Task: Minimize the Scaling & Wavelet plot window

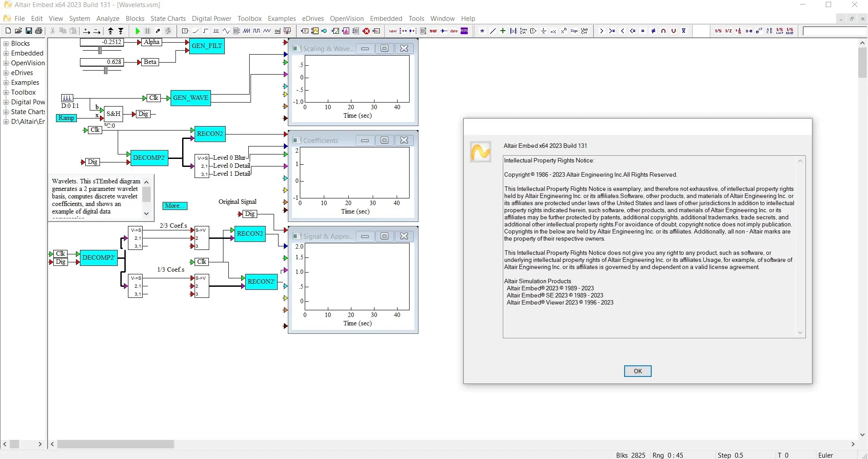Action: 365,48
